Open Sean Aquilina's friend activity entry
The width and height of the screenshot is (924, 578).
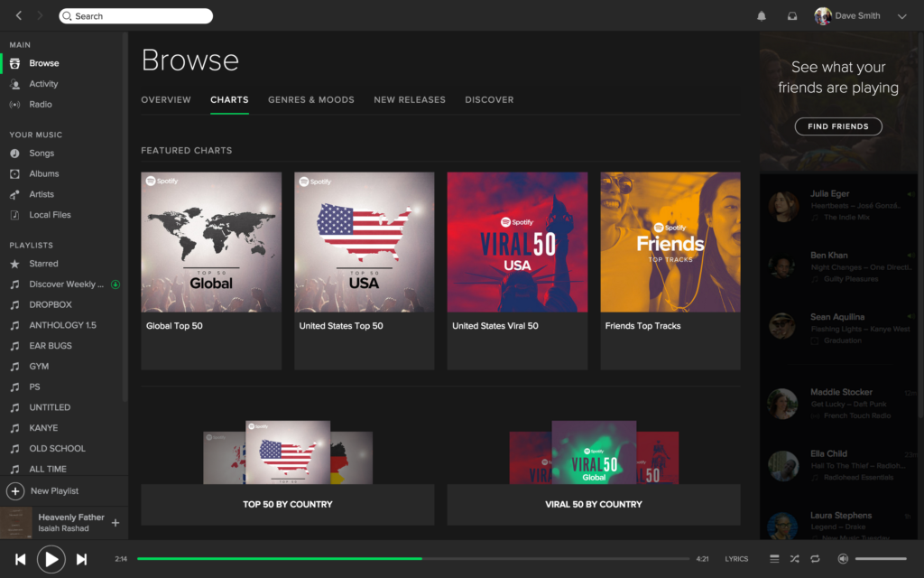pyautogui.click(x=842, y=329)
